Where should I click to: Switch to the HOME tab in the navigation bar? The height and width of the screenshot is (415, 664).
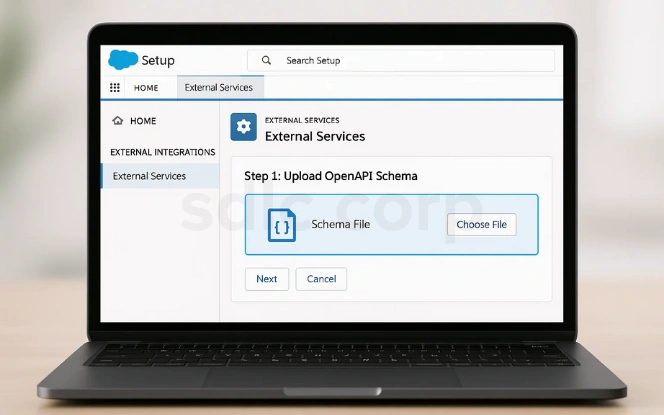point(146,88)
